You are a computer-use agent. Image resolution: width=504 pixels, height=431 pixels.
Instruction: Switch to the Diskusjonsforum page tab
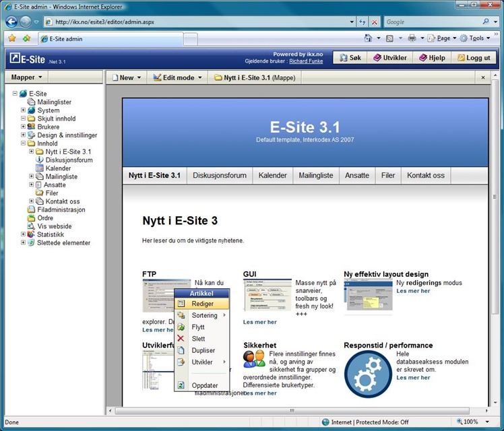click(x=220, y=175)
